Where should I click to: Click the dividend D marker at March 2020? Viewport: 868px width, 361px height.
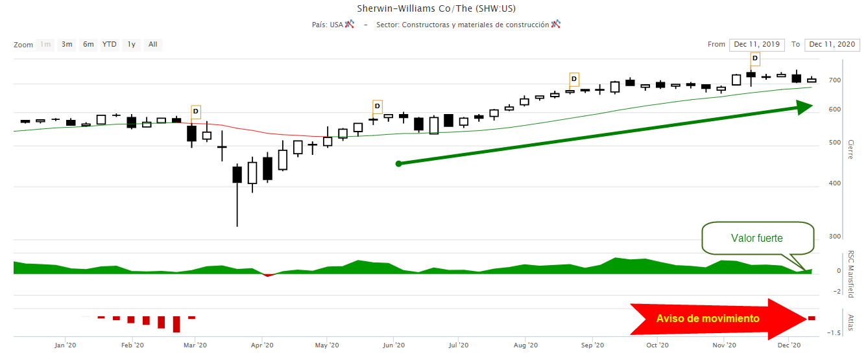(196, 111)
